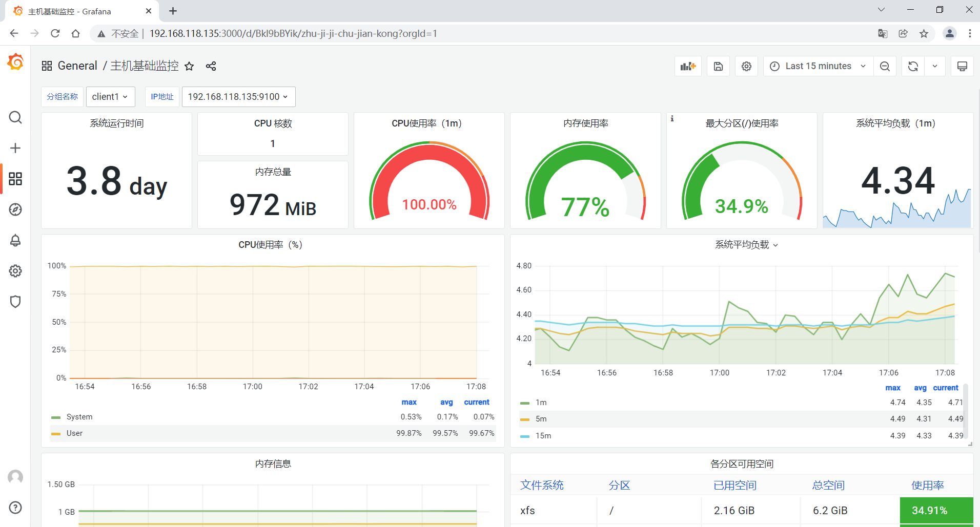Sort table by 已用空间 column header
Viewport: 980px width, 527px height.
point(735,485)
